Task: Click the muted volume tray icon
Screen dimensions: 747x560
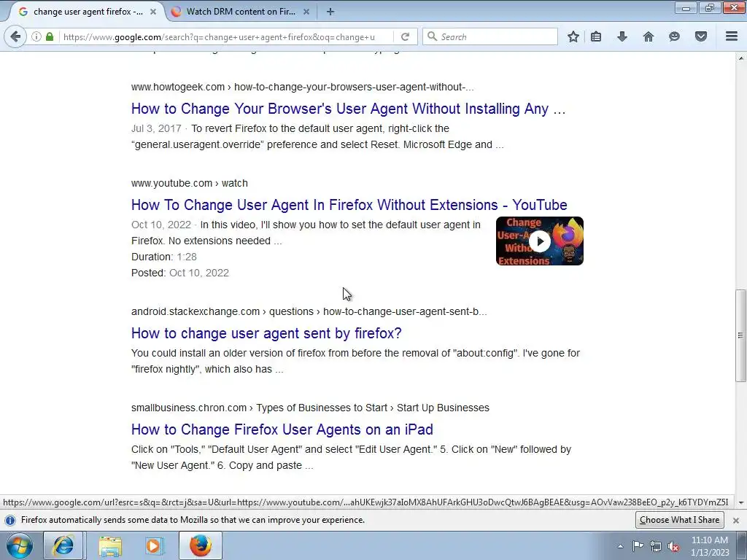Action: pos(673,546)
